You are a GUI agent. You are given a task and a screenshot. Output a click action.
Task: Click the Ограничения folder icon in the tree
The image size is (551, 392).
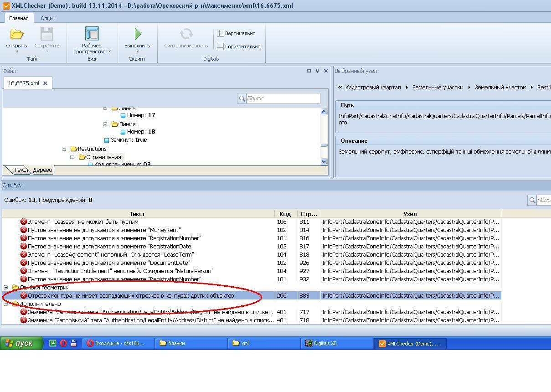[x=82, y=157]
